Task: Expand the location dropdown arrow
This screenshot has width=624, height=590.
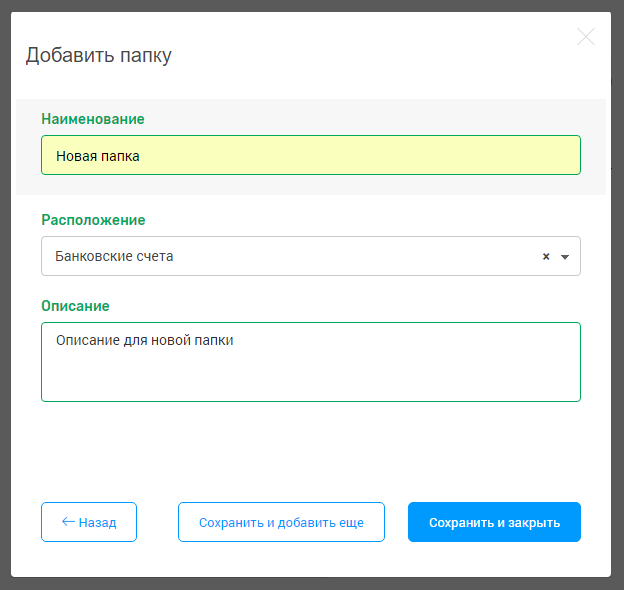Action: [565, 257]
